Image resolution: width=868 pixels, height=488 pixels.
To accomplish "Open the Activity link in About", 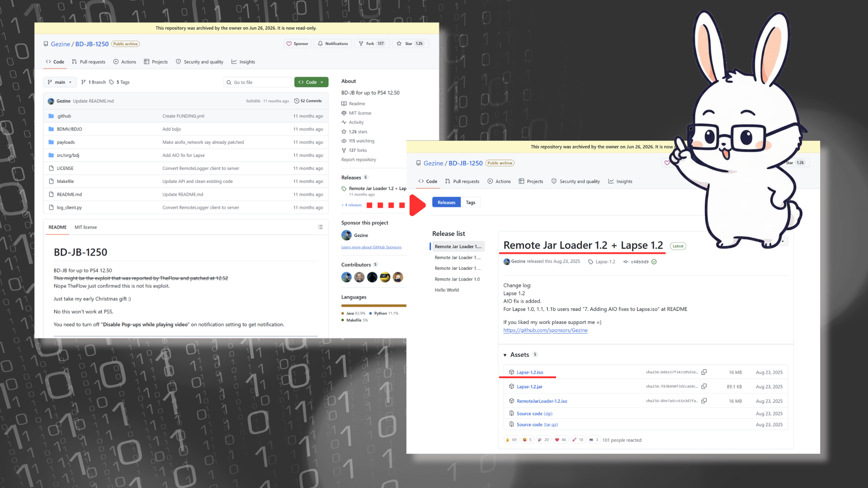I will click(353, 122).
